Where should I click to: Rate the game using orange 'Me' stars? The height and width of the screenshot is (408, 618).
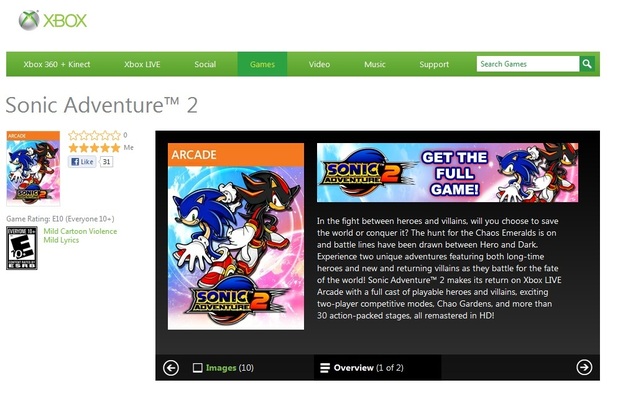94,147
